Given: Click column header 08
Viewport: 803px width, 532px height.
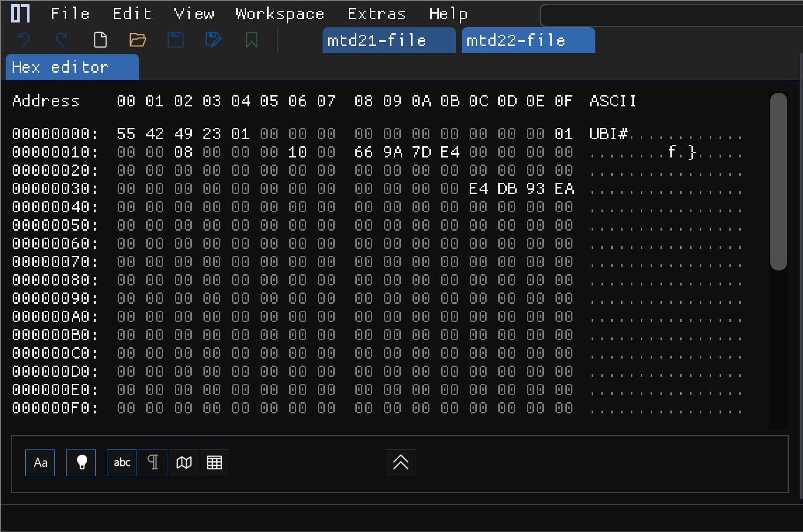Looking at the screenshot, I should 364,101.
